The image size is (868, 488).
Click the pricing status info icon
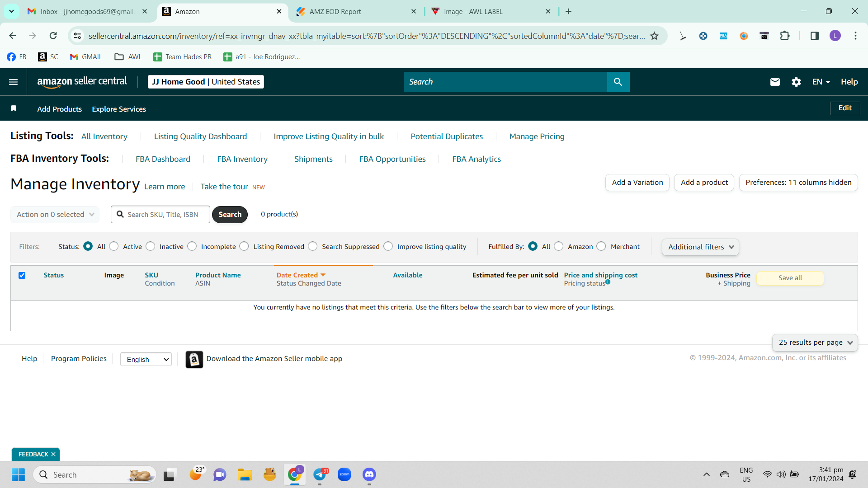(608, 282)
